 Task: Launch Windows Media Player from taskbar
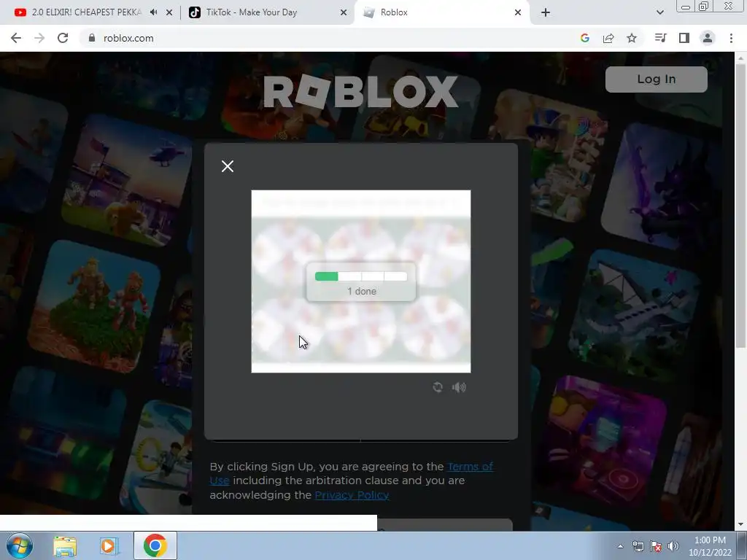pos(108,546)
